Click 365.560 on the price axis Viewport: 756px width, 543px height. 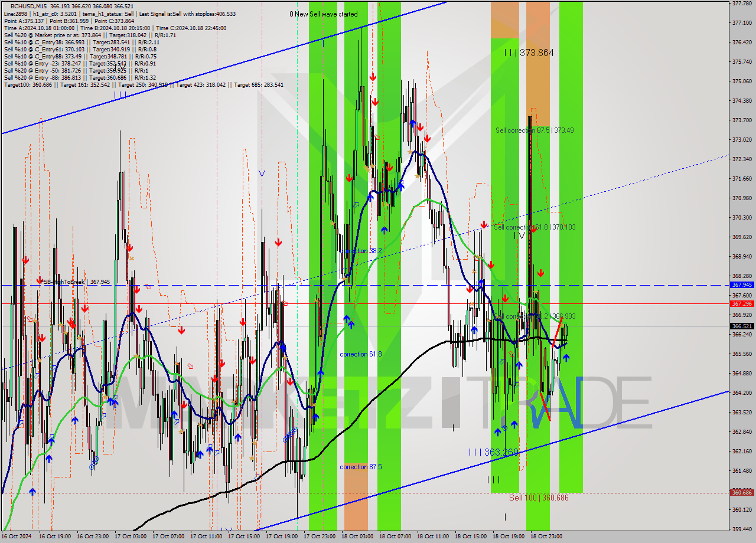[742, 354]
